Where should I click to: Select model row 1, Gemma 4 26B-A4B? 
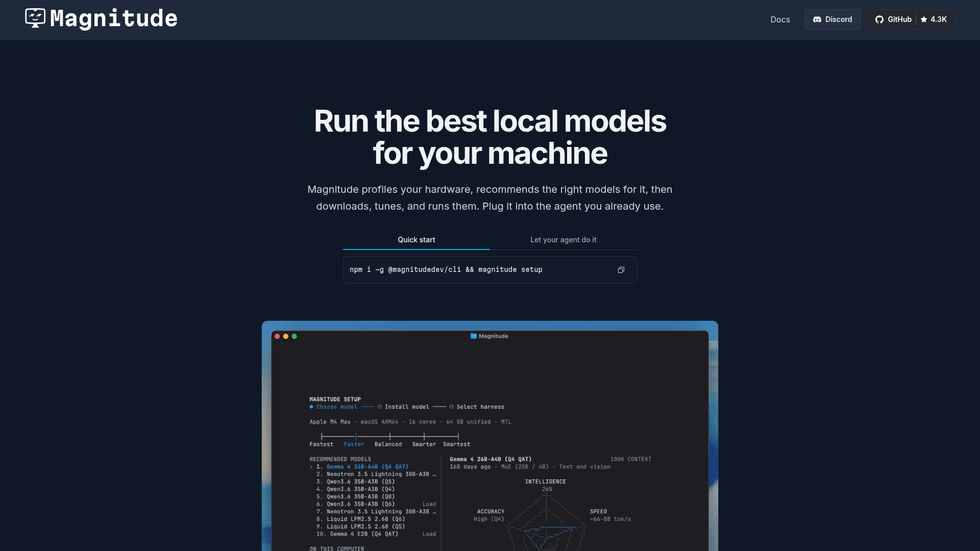373,467
